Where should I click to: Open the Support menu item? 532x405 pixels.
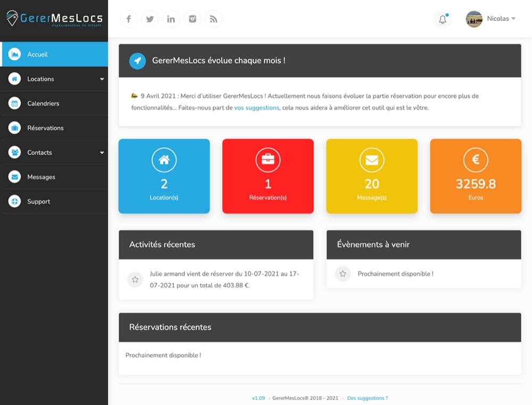38,201
